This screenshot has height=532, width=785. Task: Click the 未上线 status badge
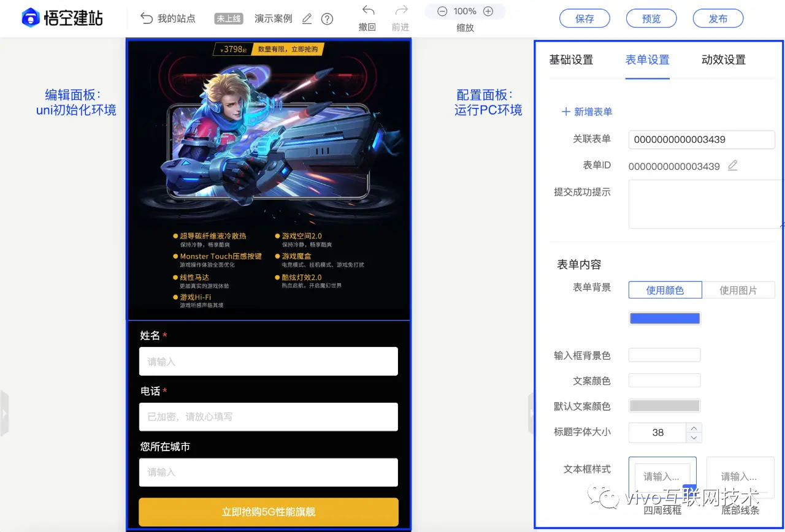pyautogui.click(x=229, y=18)
